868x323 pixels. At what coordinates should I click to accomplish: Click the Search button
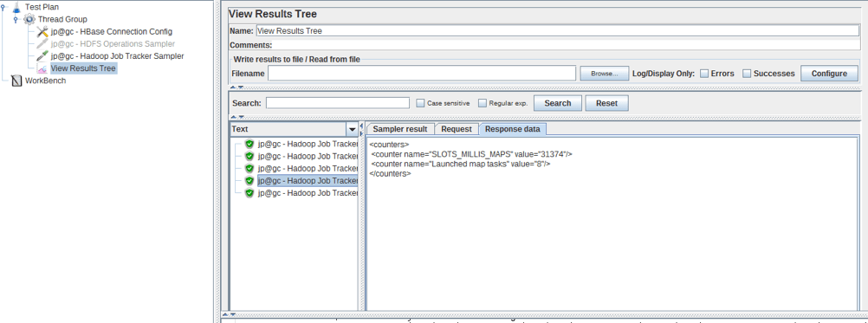[x=558, y=103]
